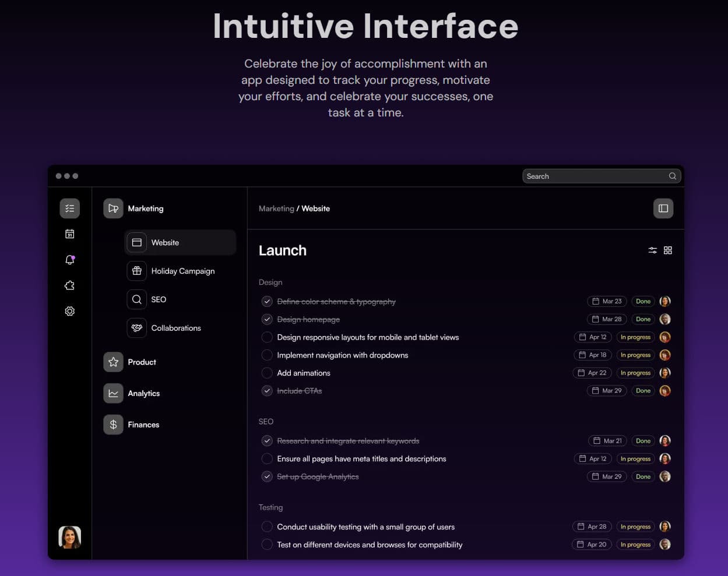The height and width of the screenshot is (576, 728).
Task: Uncheck 'Define color scheme & typography' task
Action: [x=267, y=302]
